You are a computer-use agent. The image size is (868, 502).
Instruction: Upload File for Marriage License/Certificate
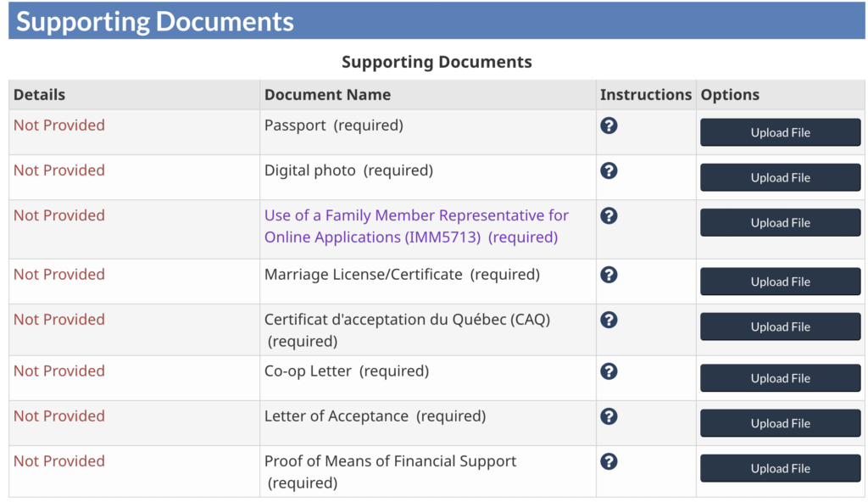(780, 282)
